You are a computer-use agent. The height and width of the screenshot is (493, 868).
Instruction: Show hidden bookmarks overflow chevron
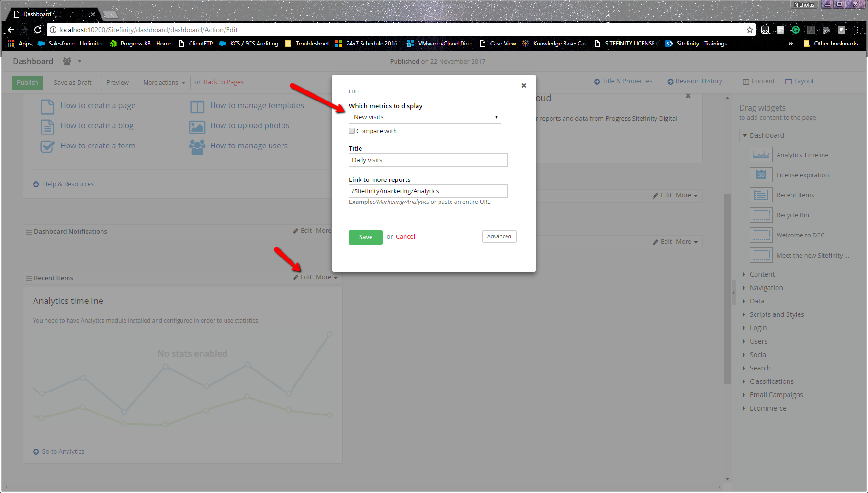791,44
